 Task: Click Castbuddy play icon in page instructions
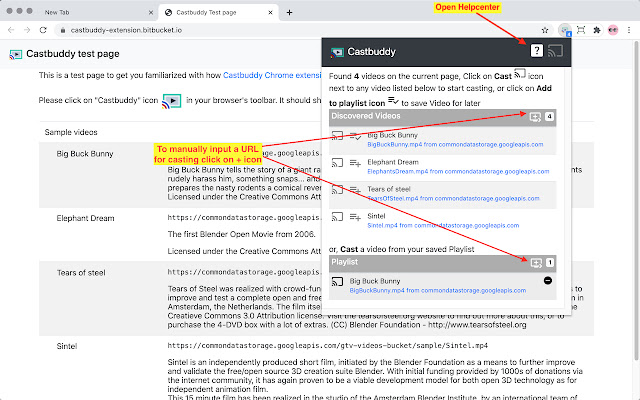tap(172, 101)
